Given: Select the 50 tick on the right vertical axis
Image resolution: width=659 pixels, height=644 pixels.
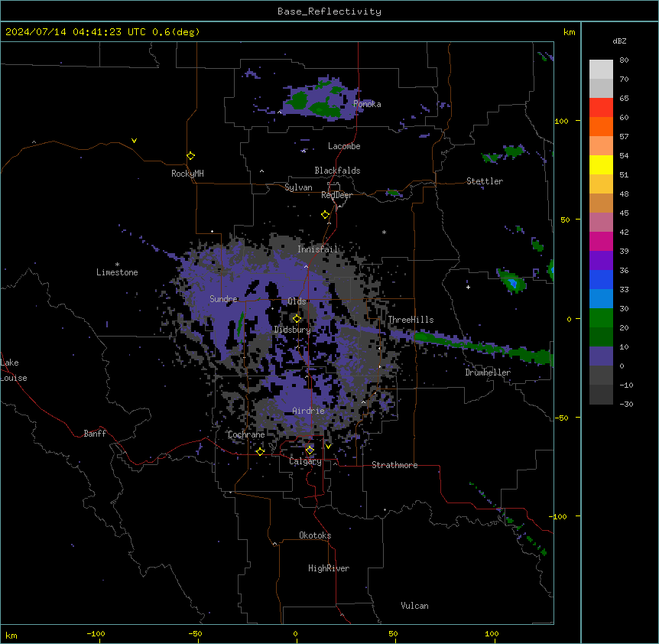Looking at the screenshot, I should click(565, 220).
